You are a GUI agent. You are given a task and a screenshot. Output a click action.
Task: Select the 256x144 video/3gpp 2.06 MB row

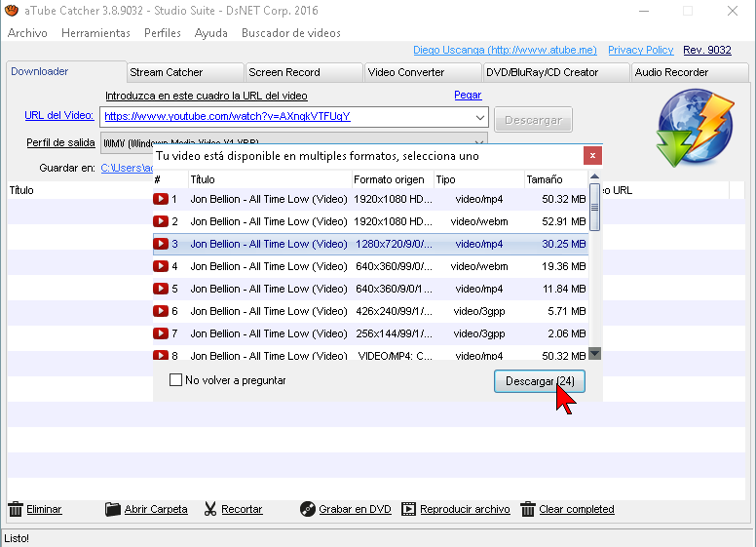coord(370,333)
